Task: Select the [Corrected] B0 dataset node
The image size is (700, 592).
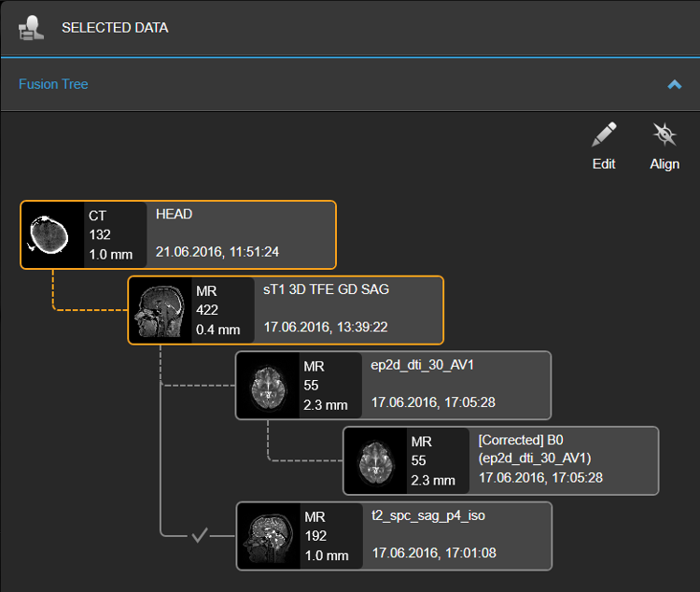Action: click(501, 460)
